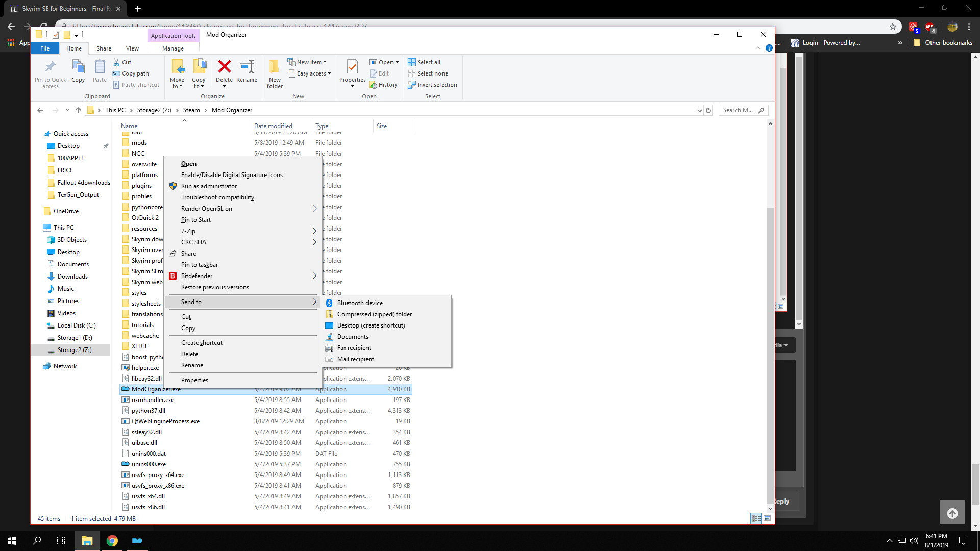Click Copy path in the Clipboard group
This screenshot has width=980, height=551.
(x=131, y=73)
